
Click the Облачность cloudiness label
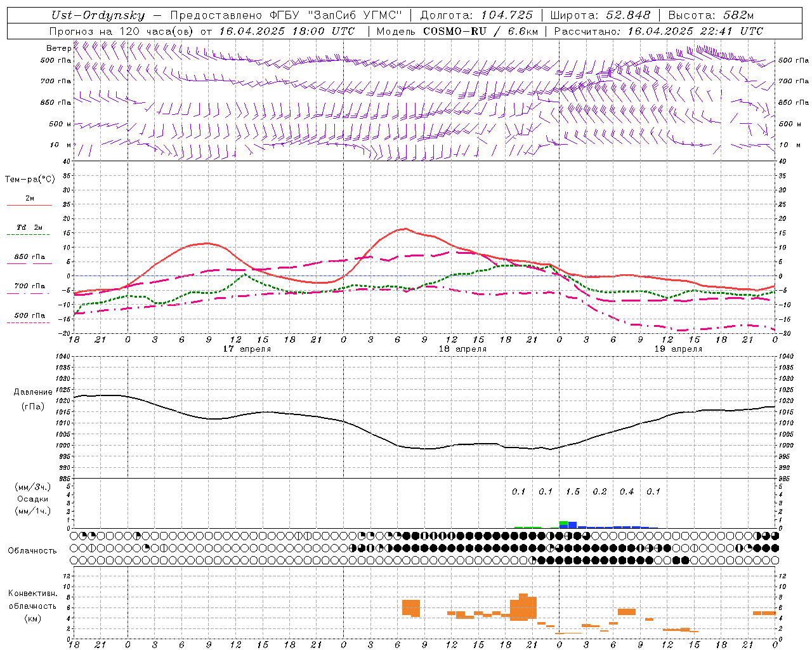[x=32, y=551]
